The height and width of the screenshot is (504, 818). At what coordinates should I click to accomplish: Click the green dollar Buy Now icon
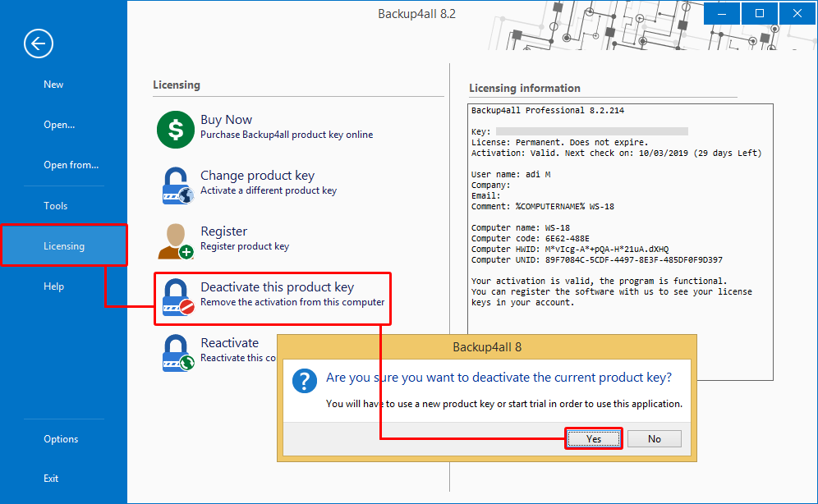(x=175, y=129)
